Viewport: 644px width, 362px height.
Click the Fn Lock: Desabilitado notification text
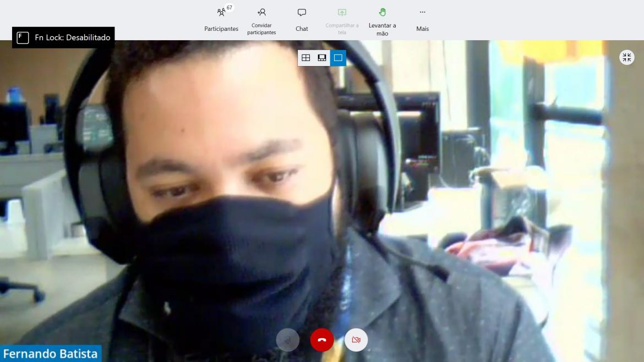[73, 37]
